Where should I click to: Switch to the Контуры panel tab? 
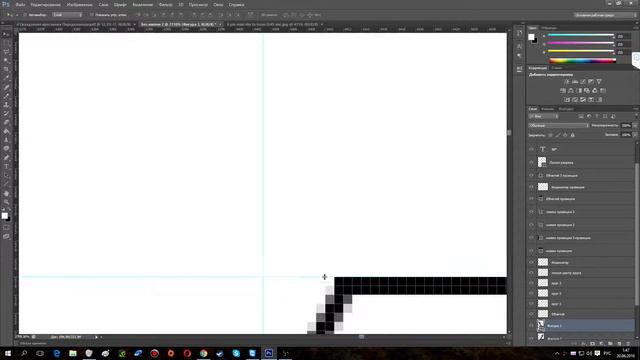click(x=566, y=109)
